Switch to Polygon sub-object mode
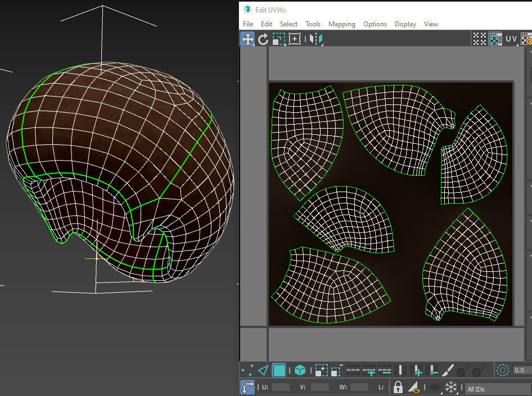 [279, 370]
